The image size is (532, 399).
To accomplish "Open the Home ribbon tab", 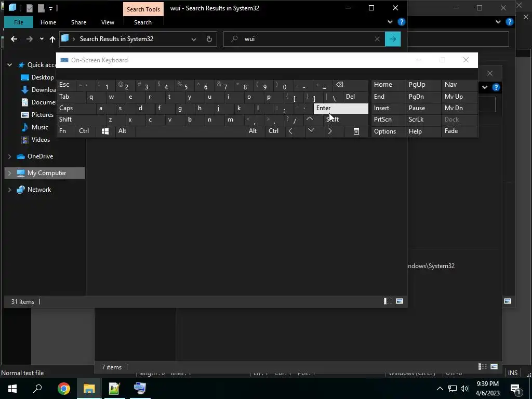I will click(48, 22).
